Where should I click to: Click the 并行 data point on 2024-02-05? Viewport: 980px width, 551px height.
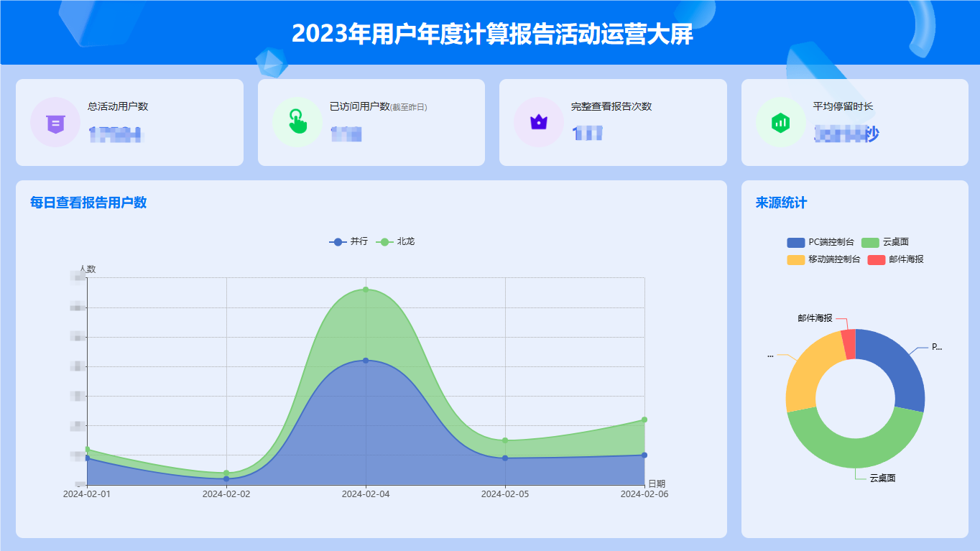coord(505,458)
